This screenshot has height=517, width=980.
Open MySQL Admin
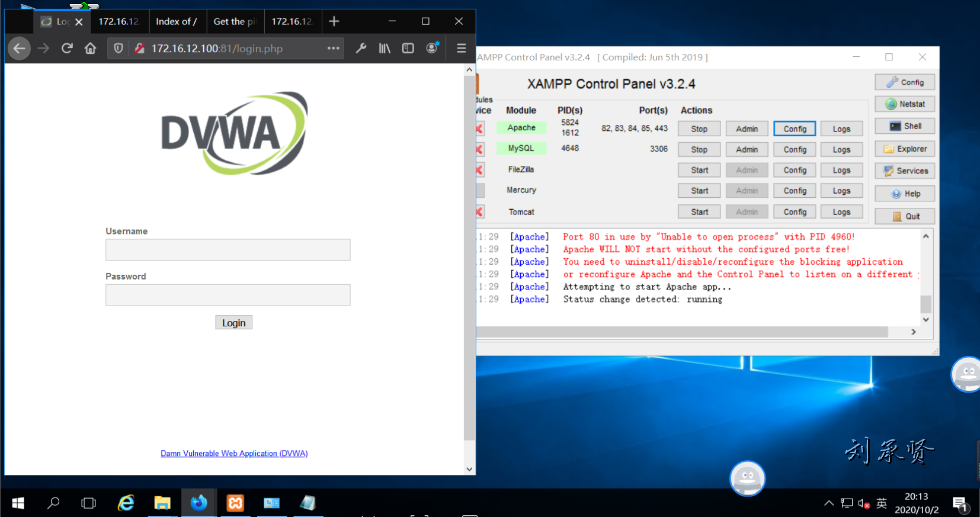[747, 150]
